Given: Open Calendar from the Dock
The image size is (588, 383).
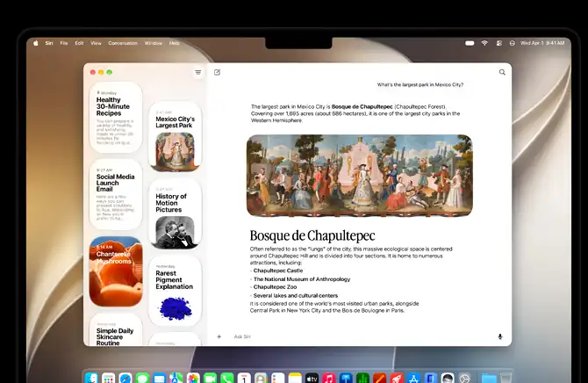Looking at the screenshot, I should point(244,378).
